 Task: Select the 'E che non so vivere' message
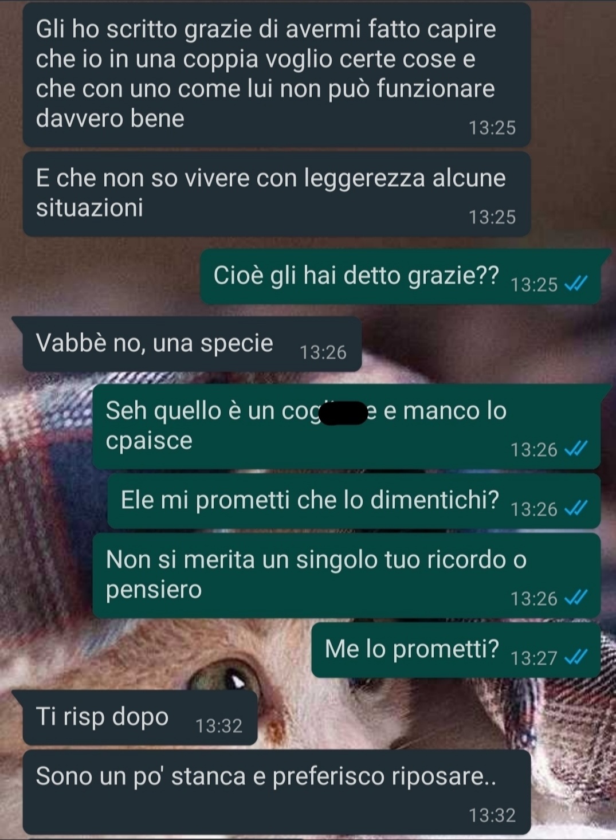pyautogui.click(x=277, y=194)
